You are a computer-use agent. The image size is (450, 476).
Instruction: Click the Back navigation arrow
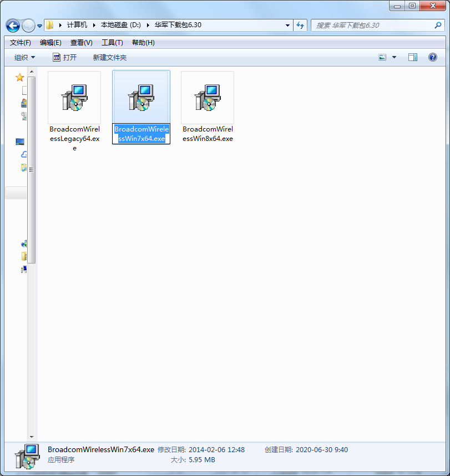coord(13,26)
